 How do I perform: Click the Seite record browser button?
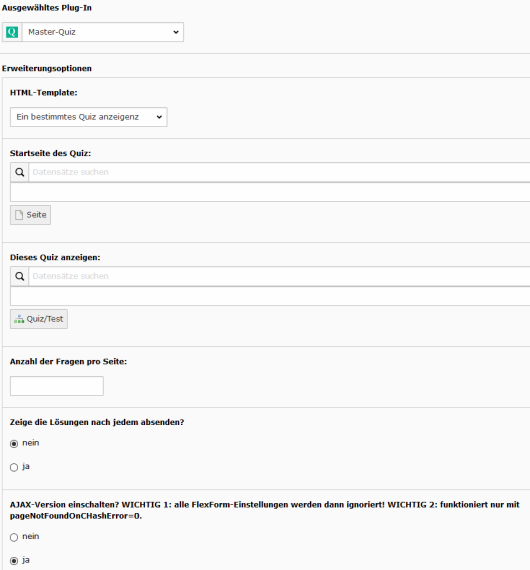click(x=31, y=215)
